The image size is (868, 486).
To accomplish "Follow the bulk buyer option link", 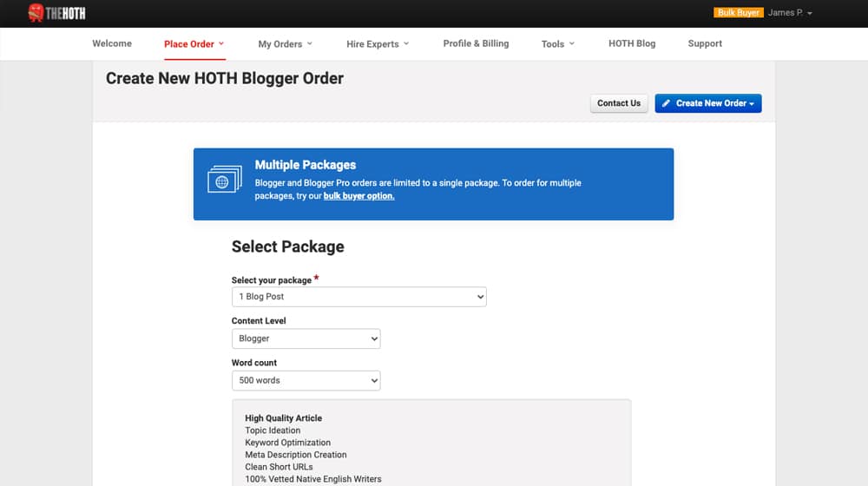I will (358, 196).
